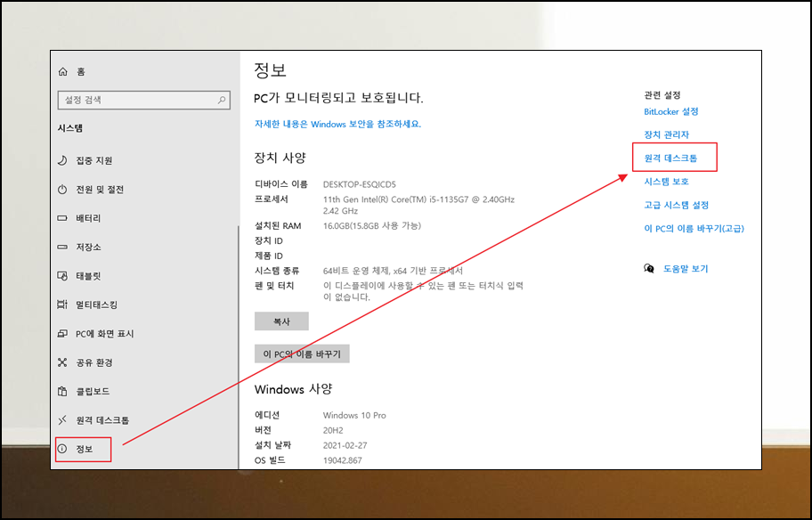Click the sidebar vertical scrollbar
The image size is (812, 520).
[x=239, y=347]
